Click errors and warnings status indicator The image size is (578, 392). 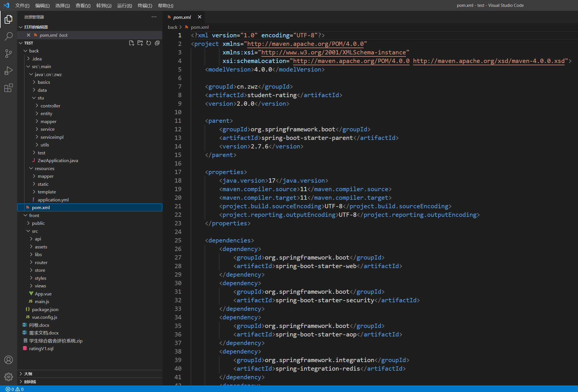(15, 389)
